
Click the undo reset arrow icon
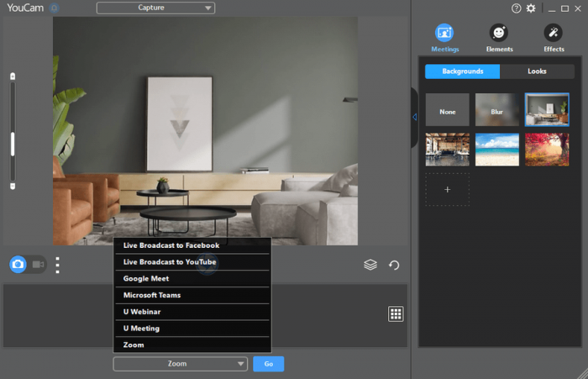(x=394, y=265)
